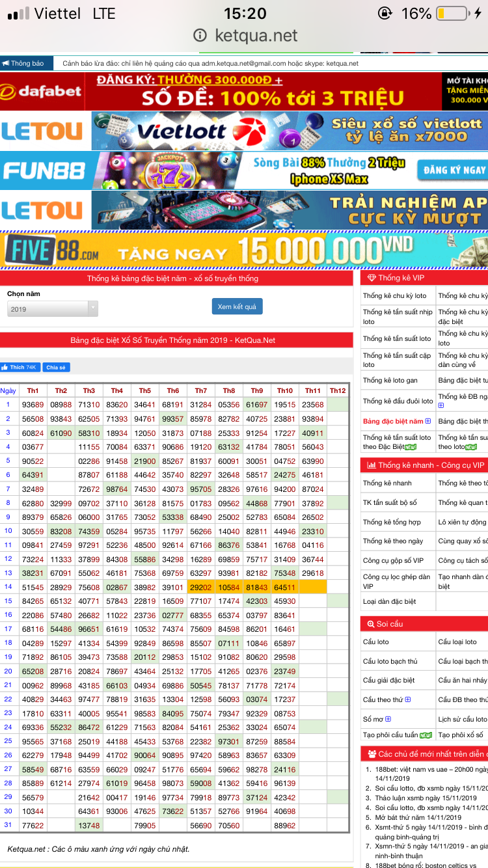
Task: Click the Facebook Chia sẻ share button
Action: coord(56,367)
